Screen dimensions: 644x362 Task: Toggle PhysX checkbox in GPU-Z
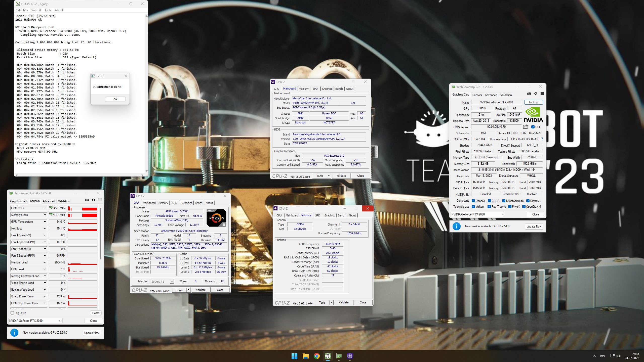pos(510,207)
